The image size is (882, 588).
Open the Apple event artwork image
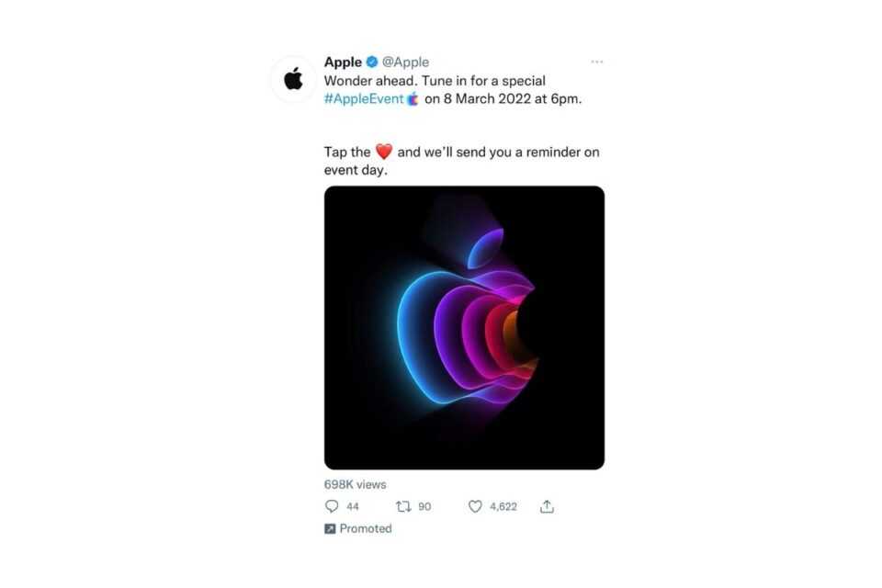464,327
